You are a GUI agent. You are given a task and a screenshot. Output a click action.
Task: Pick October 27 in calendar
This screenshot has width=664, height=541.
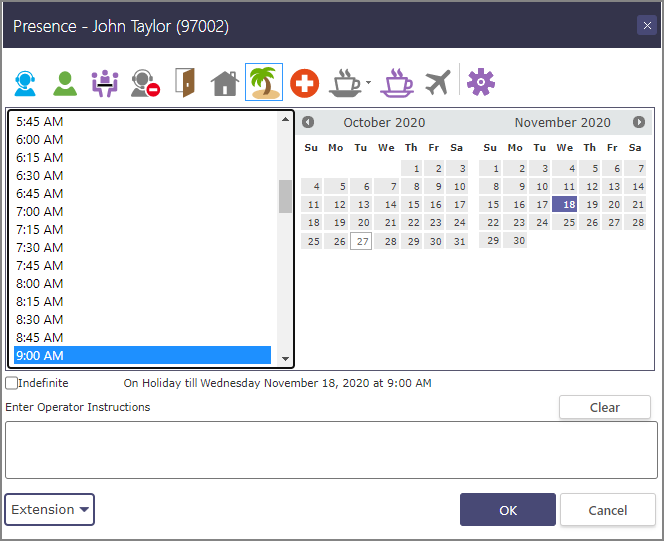tap(361, 241)
